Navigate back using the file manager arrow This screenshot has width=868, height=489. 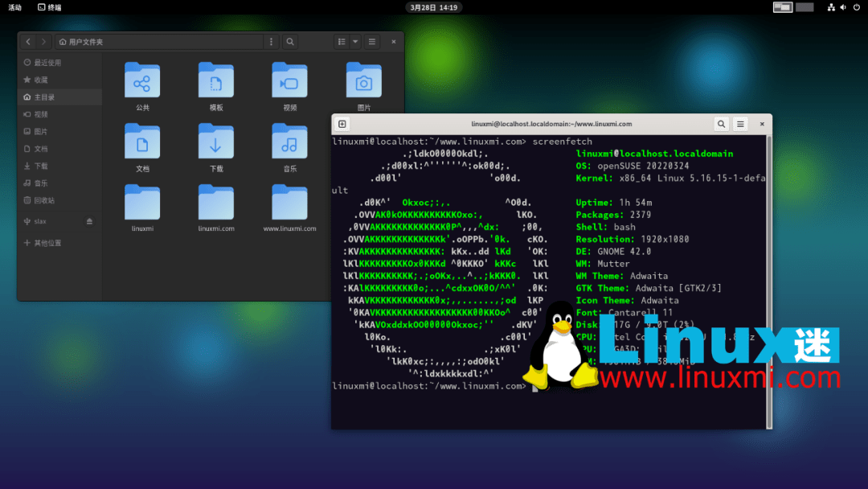click(28, 41)
